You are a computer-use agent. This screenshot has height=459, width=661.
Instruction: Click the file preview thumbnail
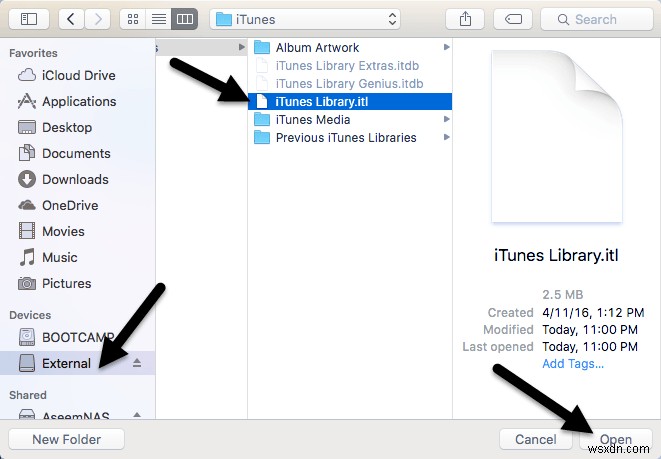tap(557, 136)
